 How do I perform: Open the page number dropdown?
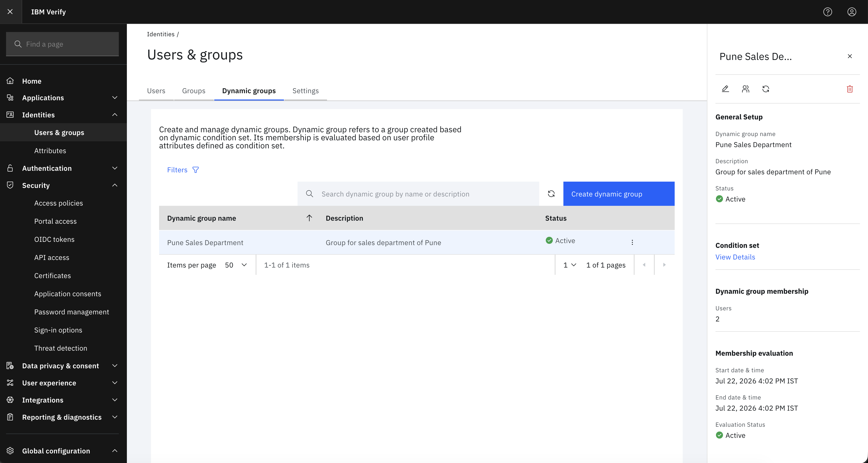coord(570,265)
